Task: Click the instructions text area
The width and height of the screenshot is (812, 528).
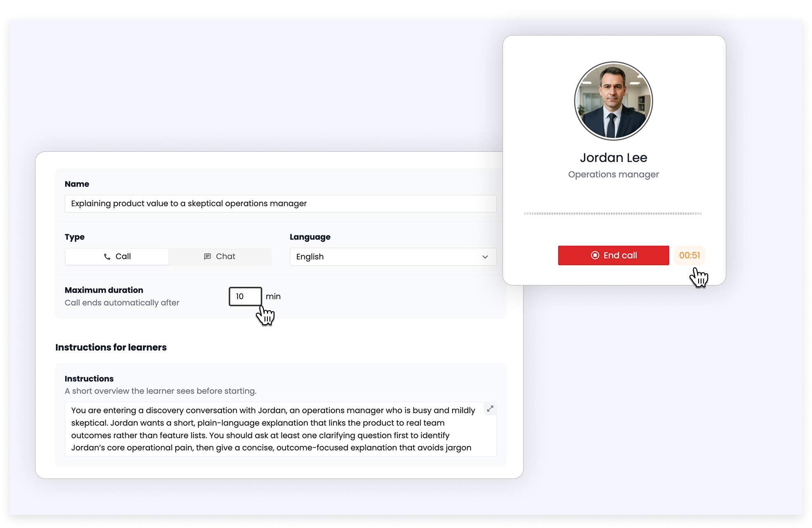Action: 281,429
